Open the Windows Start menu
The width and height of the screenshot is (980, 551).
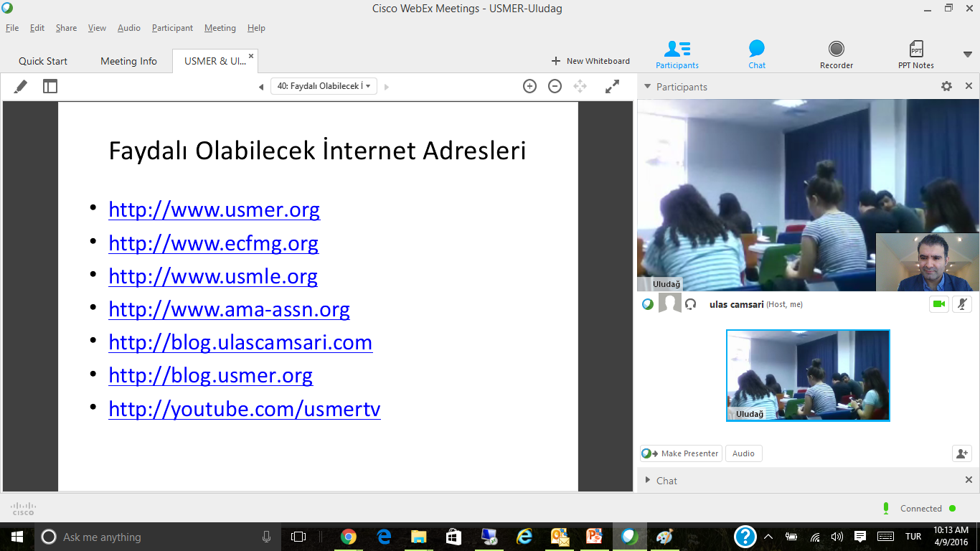[x=17, y=537]
